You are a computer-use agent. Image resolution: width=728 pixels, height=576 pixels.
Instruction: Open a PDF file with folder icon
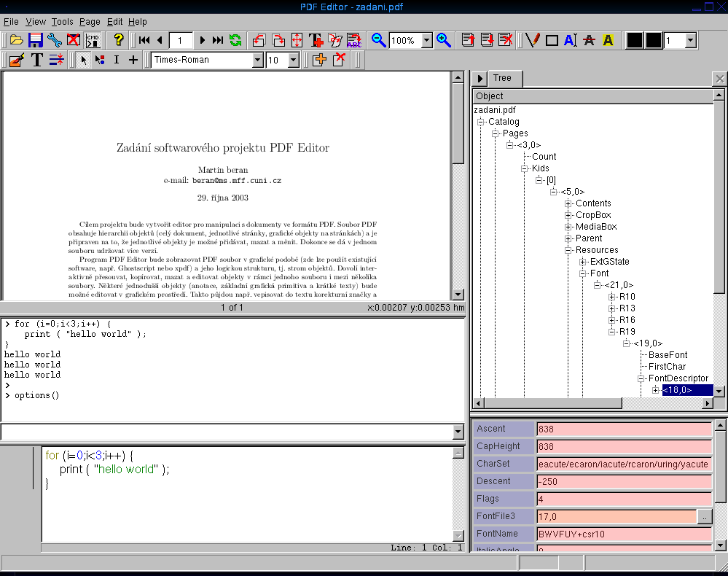tap(16, 40)
